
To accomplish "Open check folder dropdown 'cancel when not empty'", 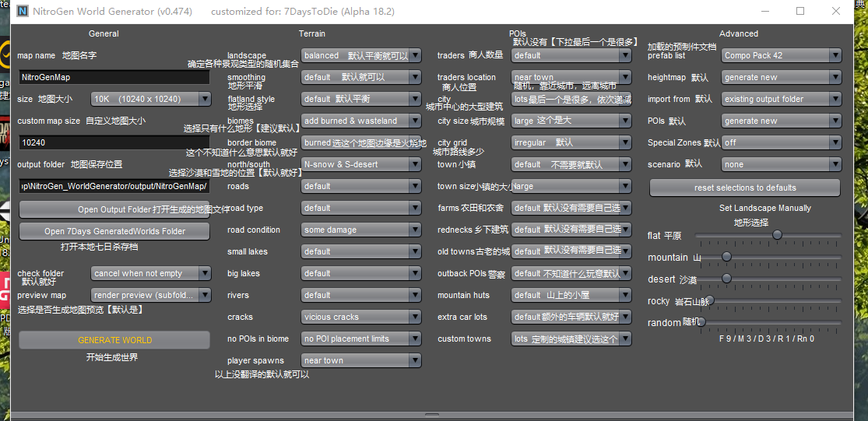I will tap(151, 273).
